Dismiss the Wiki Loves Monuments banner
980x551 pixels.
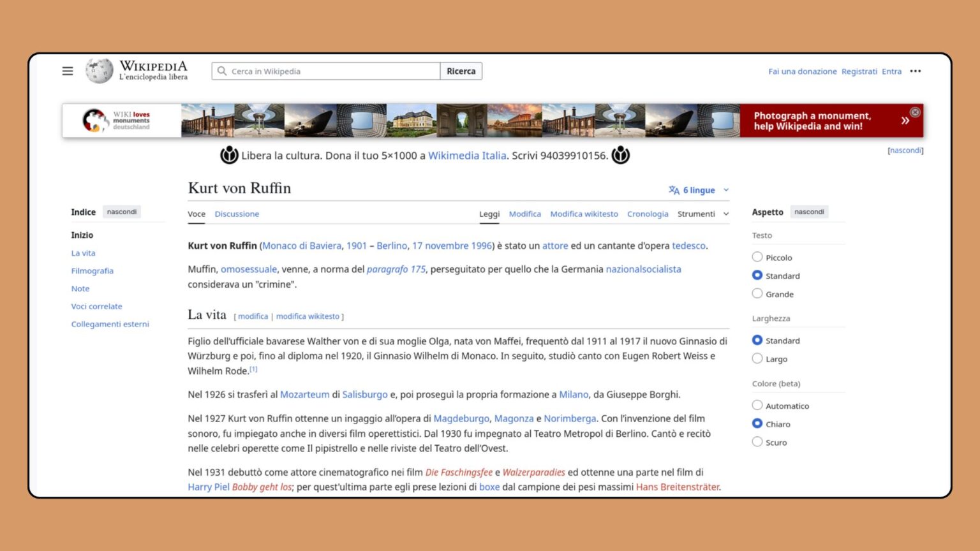coord(915,112)
